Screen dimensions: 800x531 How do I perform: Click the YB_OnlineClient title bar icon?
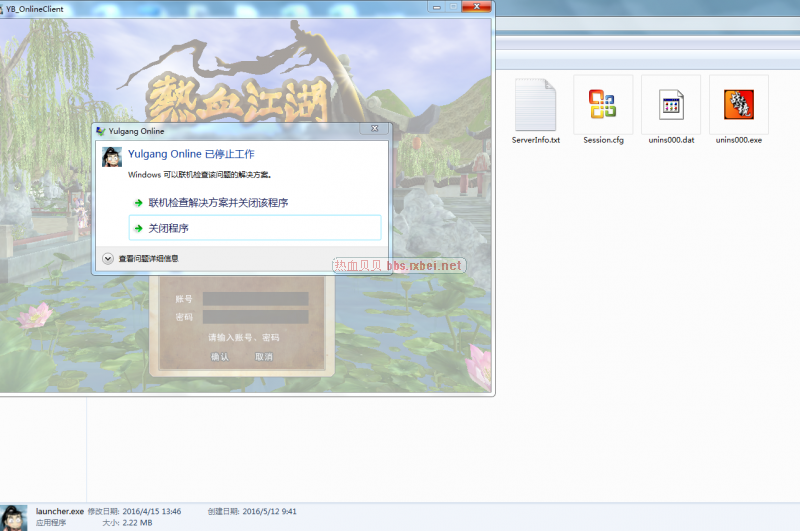[x=7, y=7]
